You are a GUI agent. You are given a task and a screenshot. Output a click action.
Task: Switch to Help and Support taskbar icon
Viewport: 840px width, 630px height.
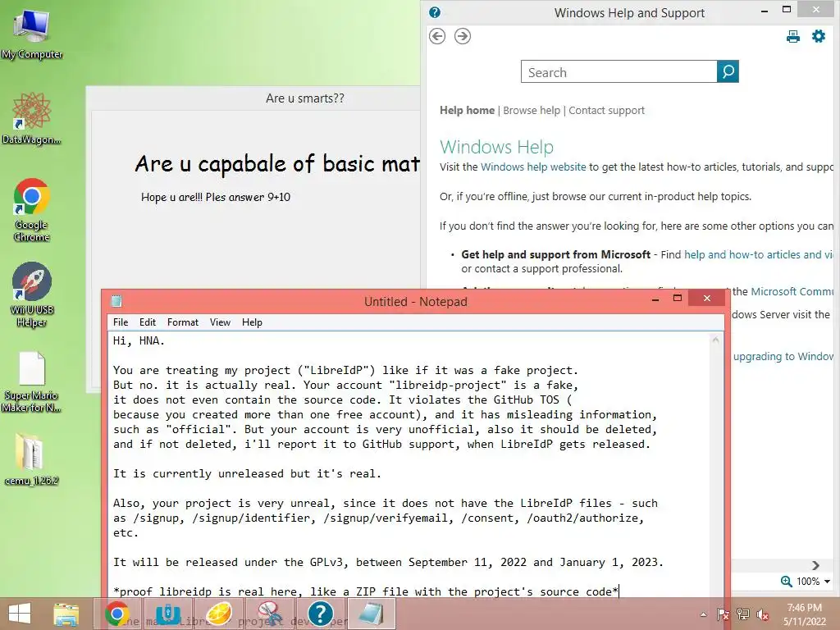pos(321,614)
